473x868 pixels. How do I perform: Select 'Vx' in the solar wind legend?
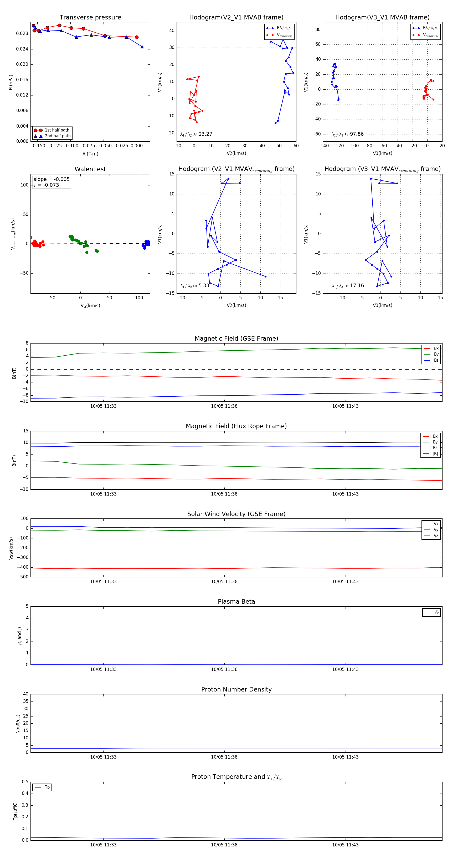[x=431, y=524]
